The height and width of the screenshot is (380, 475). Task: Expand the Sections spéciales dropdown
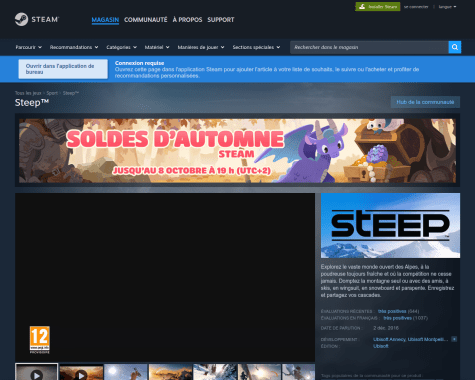click(x=256, y=47)
